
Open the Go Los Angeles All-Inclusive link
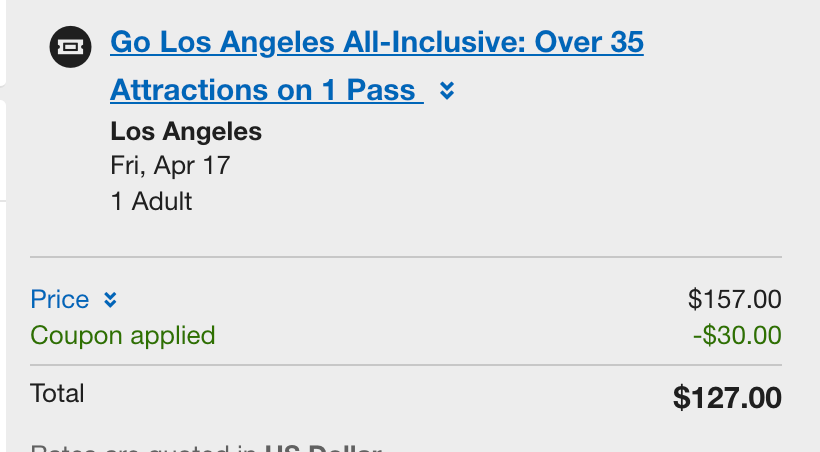tap(376, 43)
